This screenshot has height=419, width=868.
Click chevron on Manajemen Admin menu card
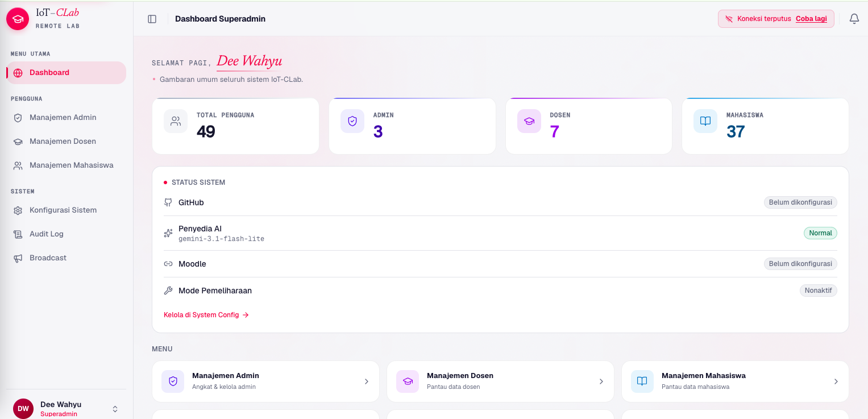click(367, 381)
